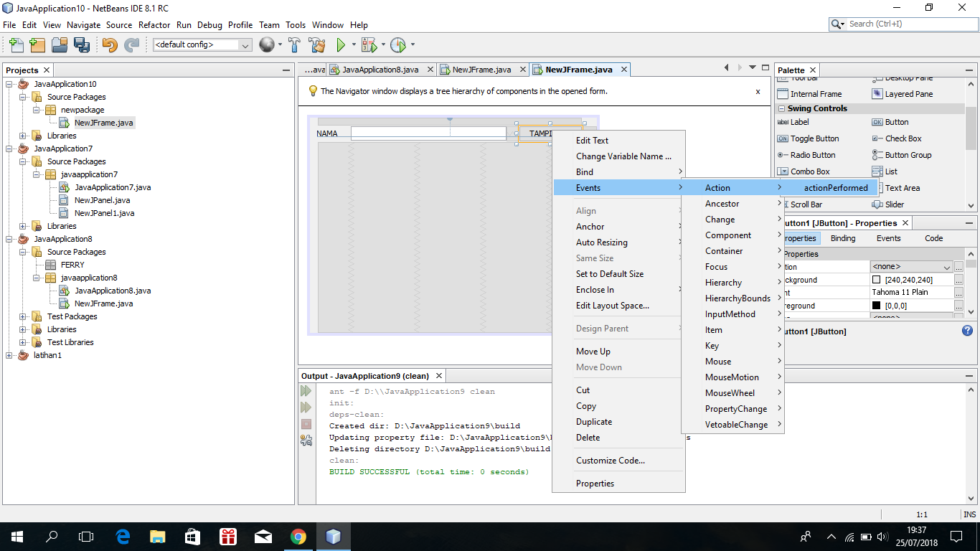This screenshot has width=980, height=551.
Task: Switch to the Code properties tab
Action: click(x=933, y=238)
